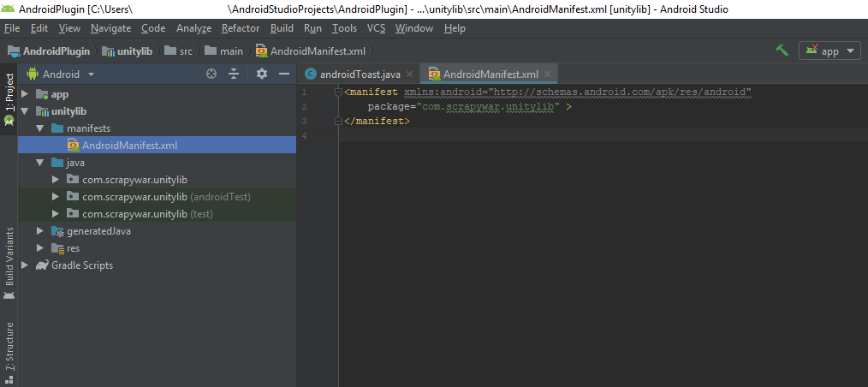Place cursor on empty line 4 in editor
This screenshot has height=387, width=868.
coord(603,134)
